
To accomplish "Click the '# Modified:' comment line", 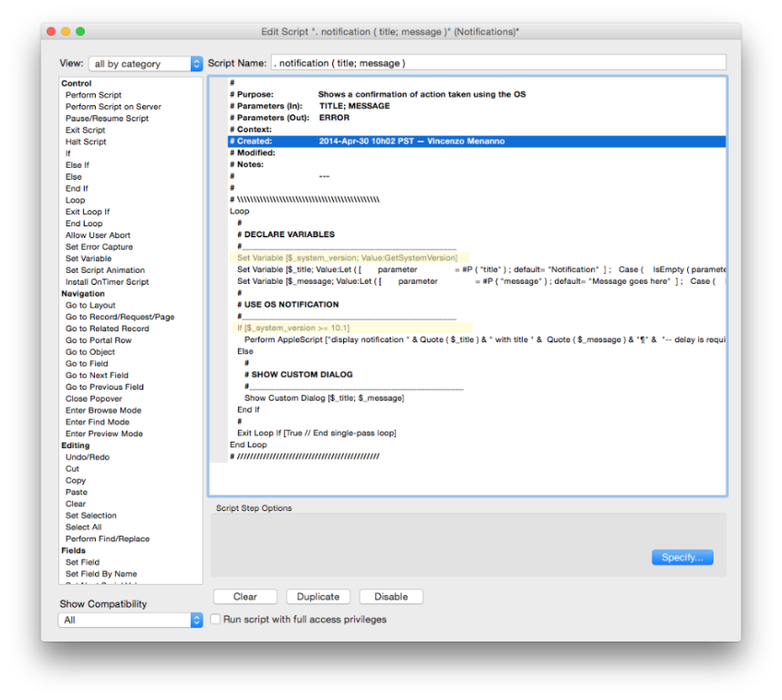I will [x=476, y=152].
